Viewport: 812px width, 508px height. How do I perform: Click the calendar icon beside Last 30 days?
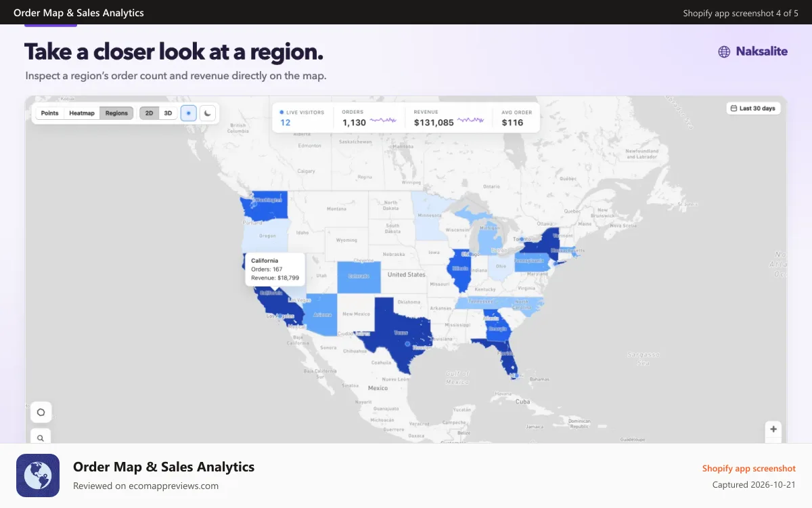click(734, 108)
